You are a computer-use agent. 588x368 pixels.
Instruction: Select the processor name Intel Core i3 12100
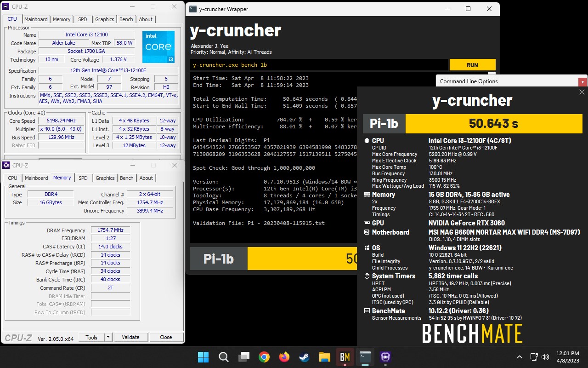click(x=86, y=34)
